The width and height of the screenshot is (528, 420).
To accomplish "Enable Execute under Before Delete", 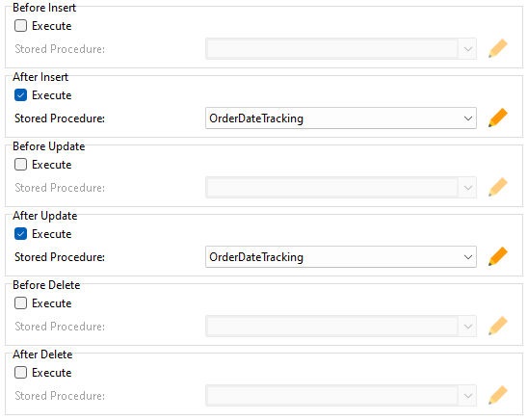I will pyautogui.click(x=20, y=303).
